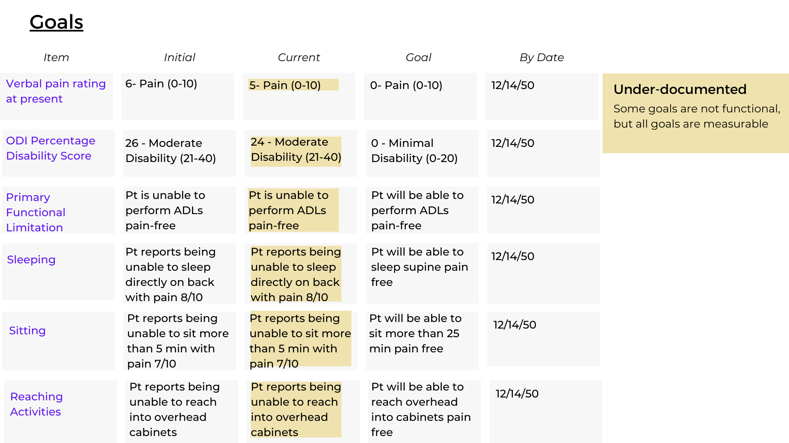789x443 pixels.
Task: Open the Sleeping goal item
Action: [31, 259]
